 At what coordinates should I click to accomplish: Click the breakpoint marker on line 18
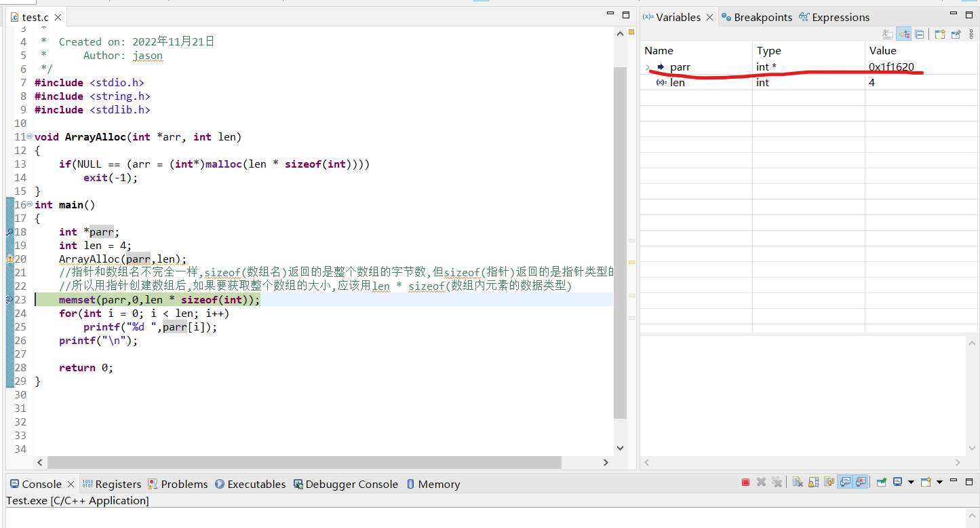(9, 231)
